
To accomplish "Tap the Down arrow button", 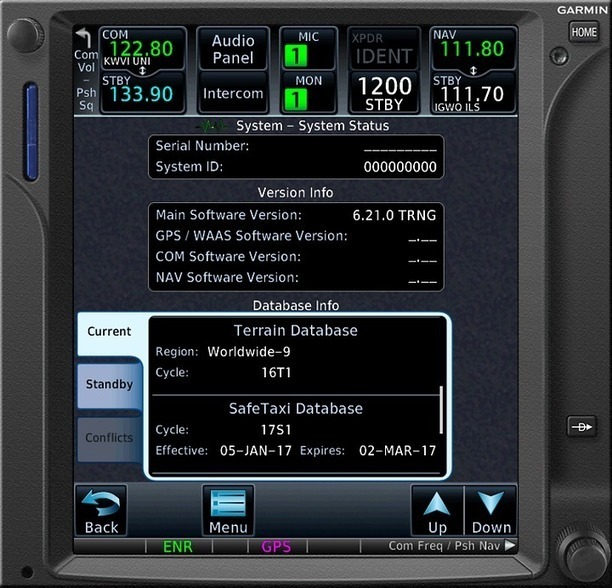I will 491,510.
